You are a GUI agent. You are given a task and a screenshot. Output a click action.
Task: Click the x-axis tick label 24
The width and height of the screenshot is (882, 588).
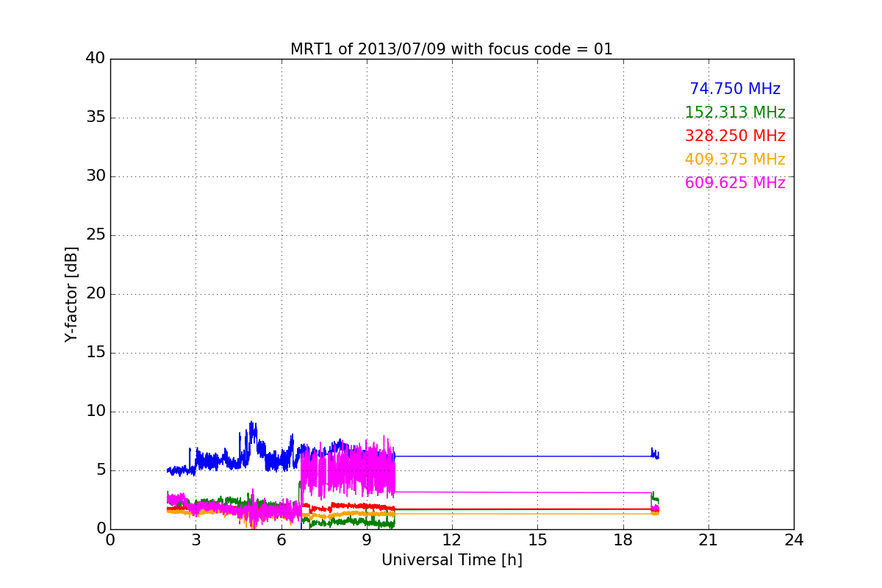click(x=794, y=540)
